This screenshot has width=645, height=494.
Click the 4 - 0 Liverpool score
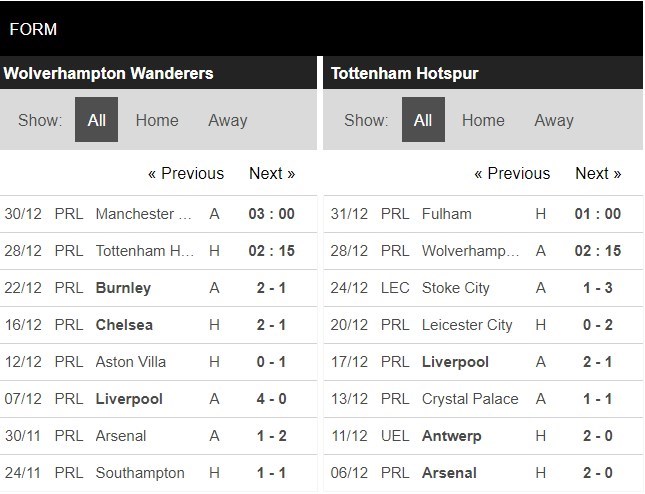click(271, 399)
